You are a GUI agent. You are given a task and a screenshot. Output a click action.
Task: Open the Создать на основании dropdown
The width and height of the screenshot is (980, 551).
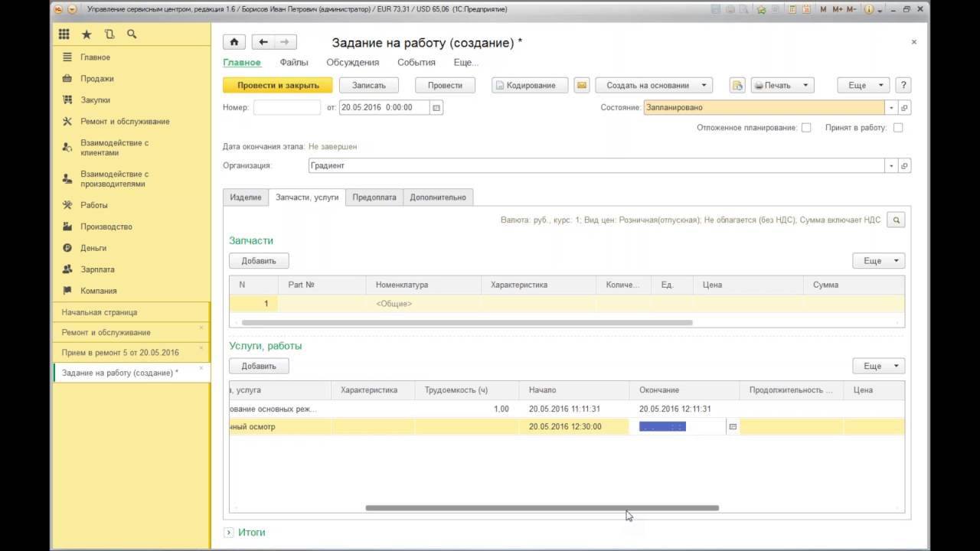coord(654,85)
